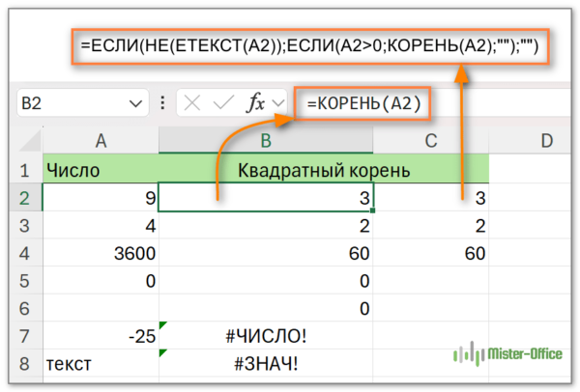Select cell showing #ЧИСЛО! error
This screenshot has height=392, width=580.
(x=267, y=337)
